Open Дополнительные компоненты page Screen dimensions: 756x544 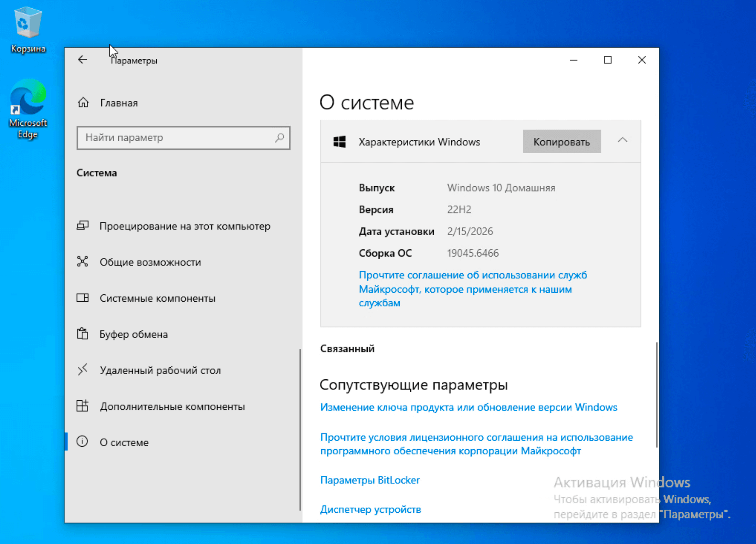[172, 407]
